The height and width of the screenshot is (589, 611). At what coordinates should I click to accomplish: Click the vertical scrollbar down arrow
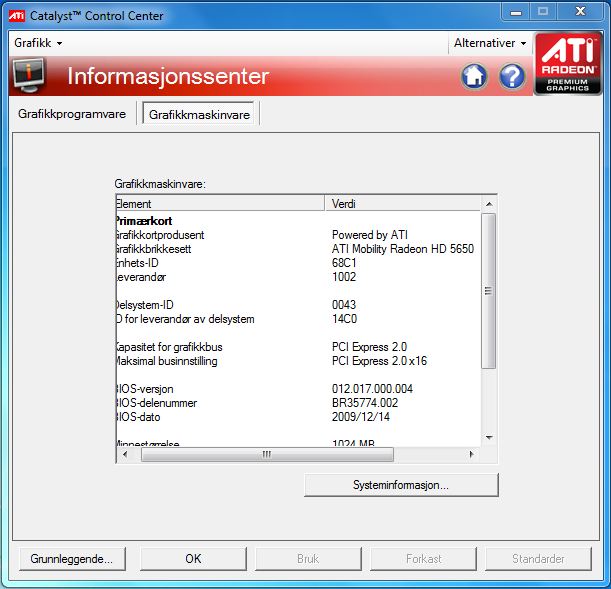point(489,438)
